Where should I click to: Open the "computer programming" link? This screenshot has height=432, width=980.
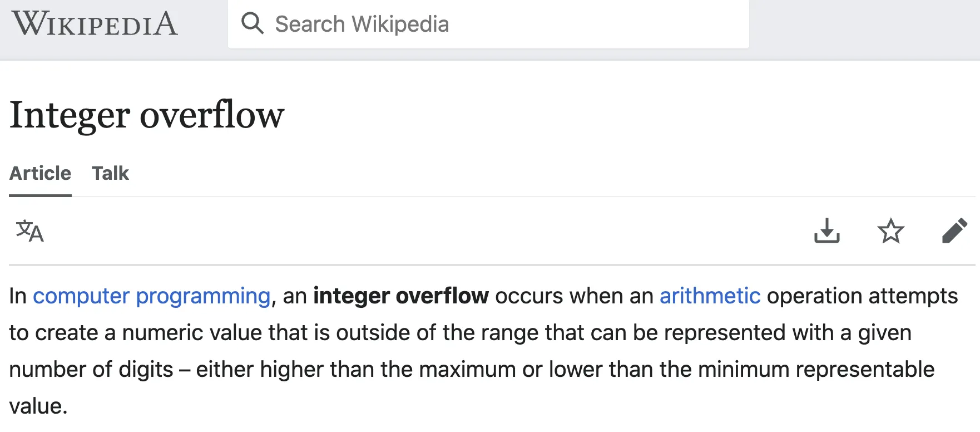pos(151,296)
